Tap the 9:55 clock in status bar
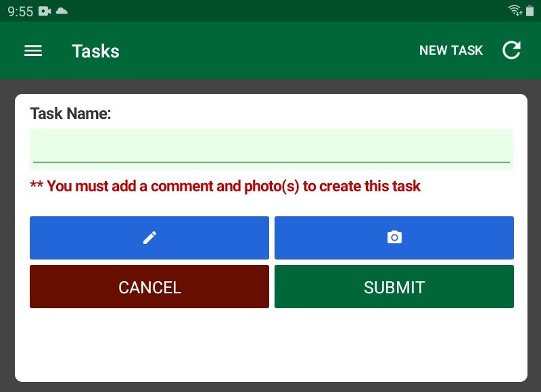 click(x=20, y=11)
